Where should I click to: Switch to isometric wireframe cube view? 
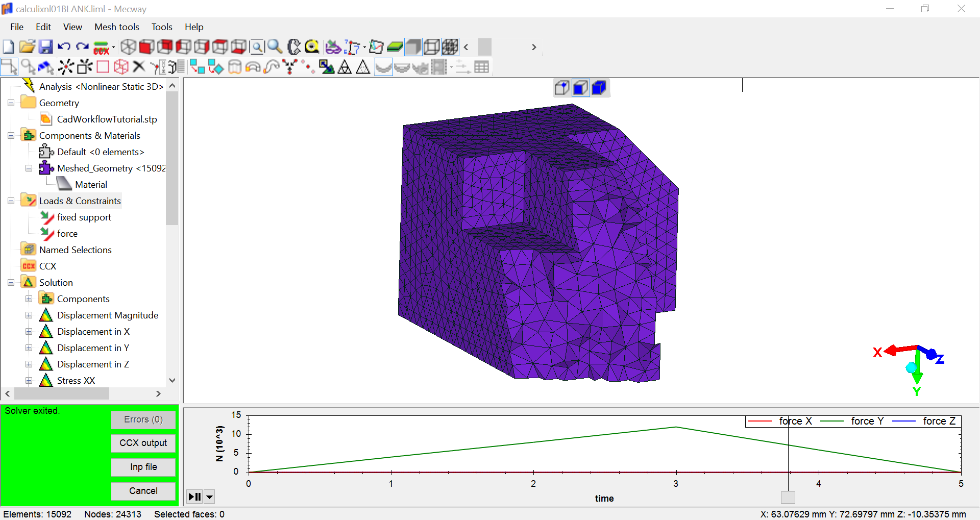[128, 47]
